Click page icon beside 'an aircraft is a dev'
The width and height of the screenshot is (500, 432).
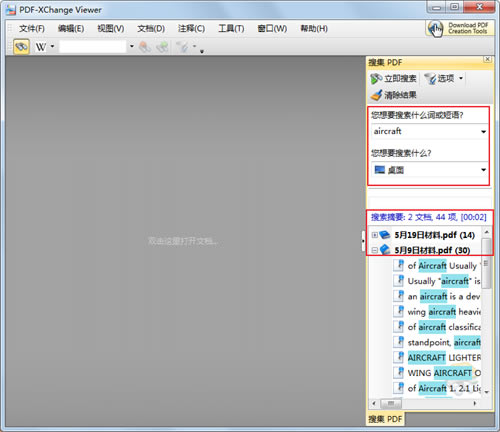click(x=398, y=296)
